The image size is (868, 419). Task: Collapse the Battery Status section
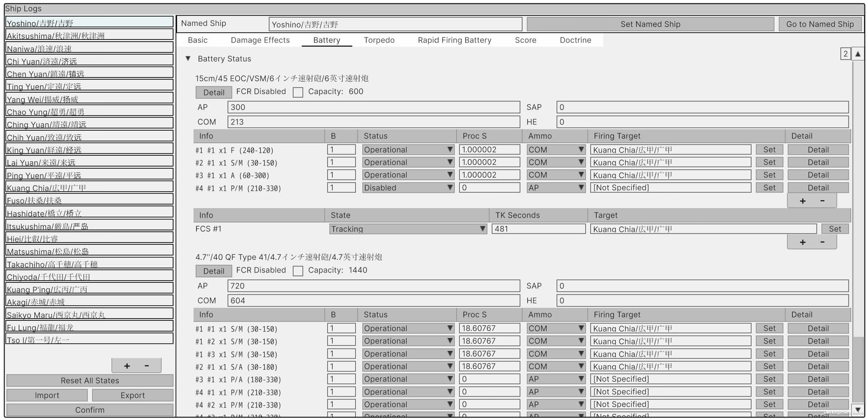[188, 59]
